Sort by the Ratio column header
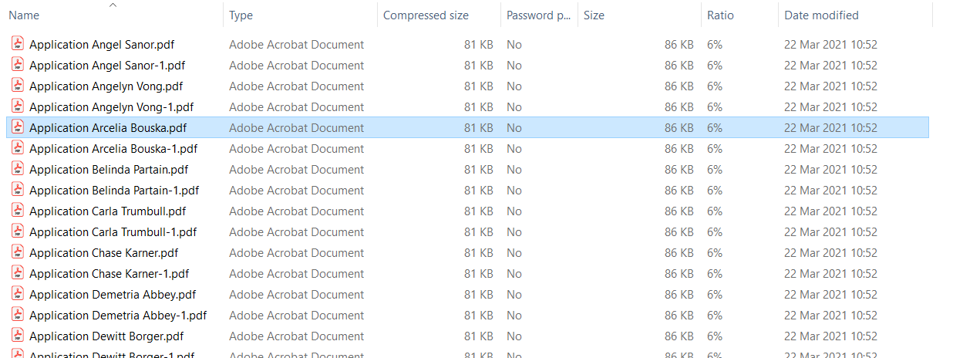This screenshot has height=358, width=980. pos(720,15)
